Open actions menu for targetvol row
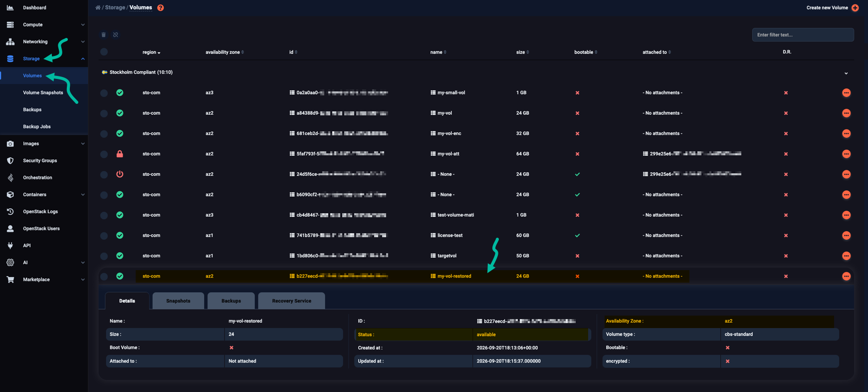The image size is (868, 392). point(846,256)
